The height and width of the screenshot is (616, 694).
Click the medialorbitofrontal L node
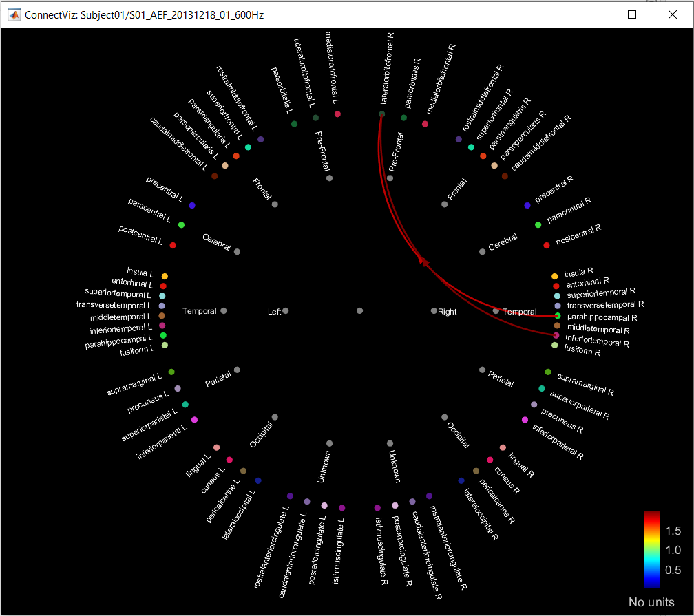tap(337, 114)
